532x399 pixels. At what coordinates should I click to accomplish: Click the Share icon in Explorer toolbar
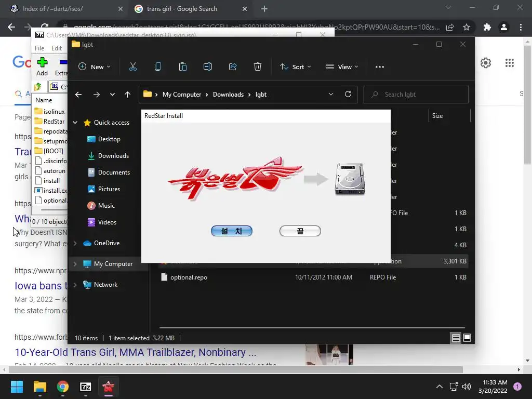point(233,67)
